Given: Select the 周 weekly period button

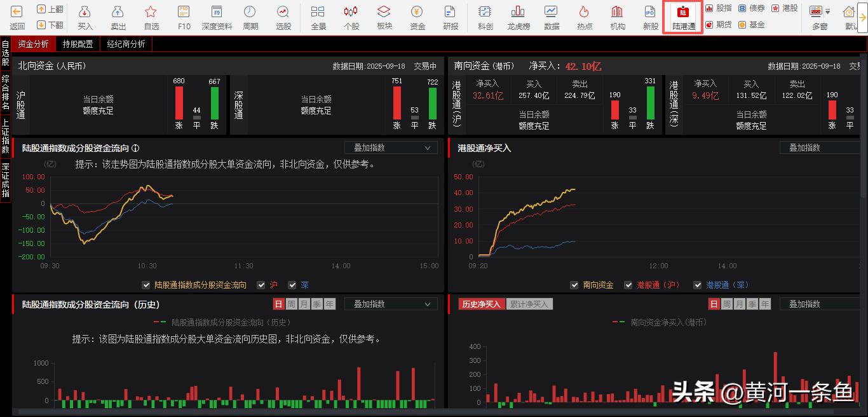Looking at the screenshot, I should pyautogui.click(x=292, y=304).
